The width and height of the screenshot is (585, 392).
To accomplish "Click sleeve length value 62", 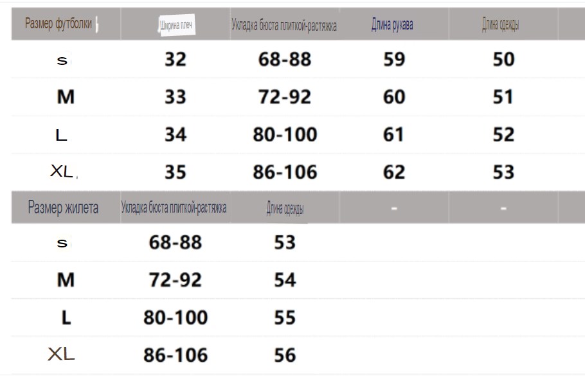I will tap(394, 172).
